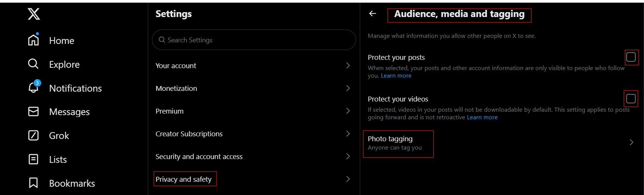Go back with the left arrow
This screenshot has width=644, height=195.
tap(373, 14)
